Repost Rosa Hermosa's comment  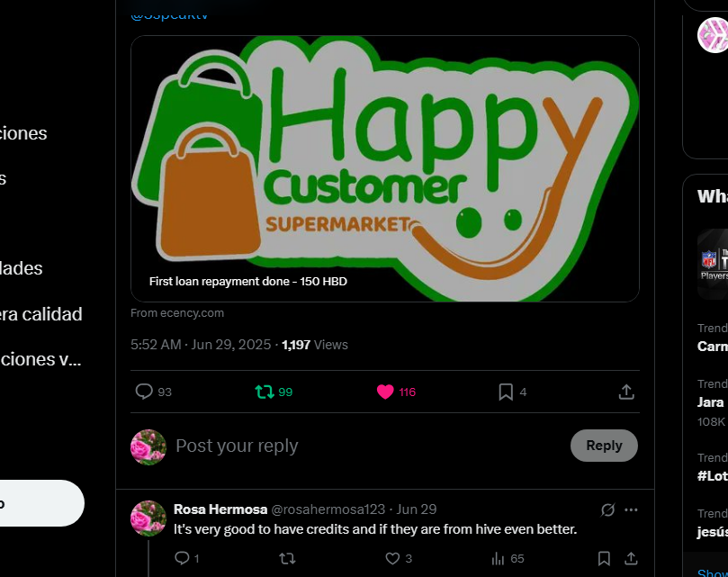(287, 558)
